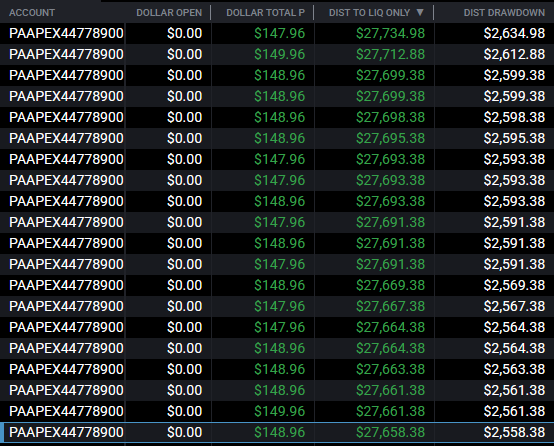
Task: Click $0.00 in the $27,669.38 row
Action: 184,285
